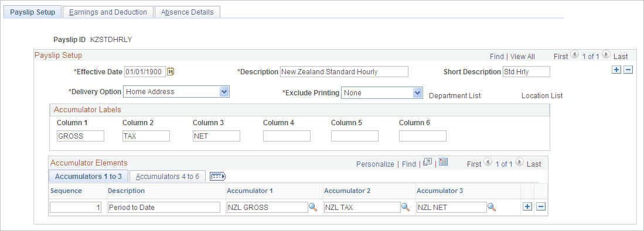
Task: Delete the Period to Date row
Action: click(541, 207)
